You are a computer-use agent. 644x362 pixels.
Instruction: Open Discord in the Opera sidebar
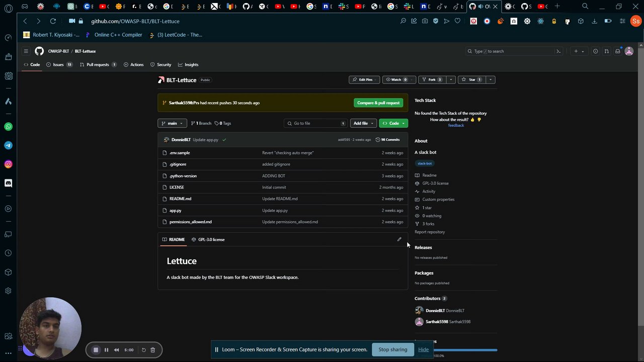(8, 183)
